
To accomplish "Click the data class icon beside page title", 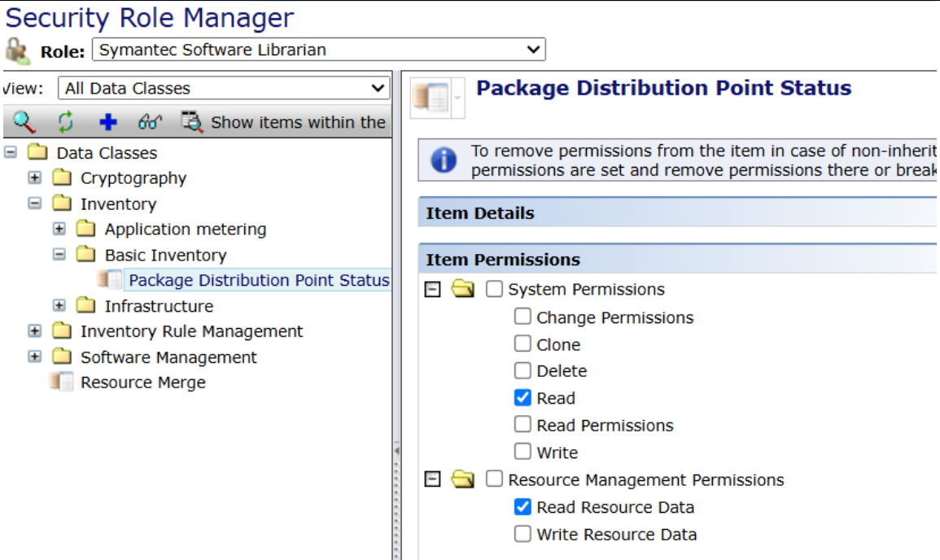I will (x=431, y=98).
